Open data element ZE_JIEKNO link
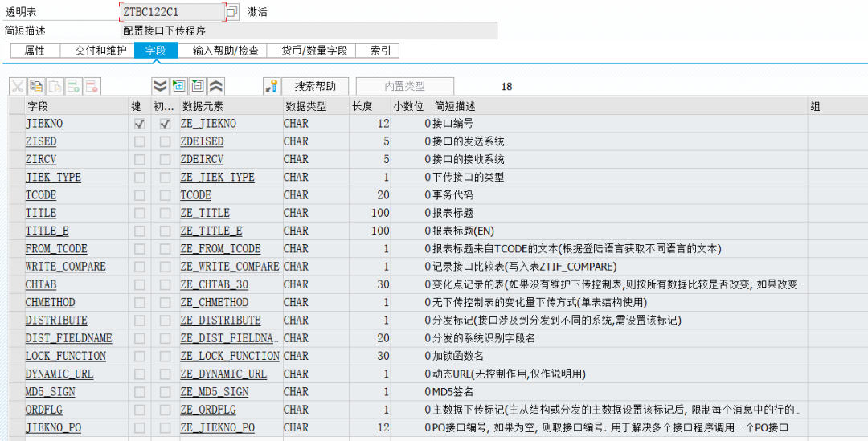 click(x=208, y=124)
